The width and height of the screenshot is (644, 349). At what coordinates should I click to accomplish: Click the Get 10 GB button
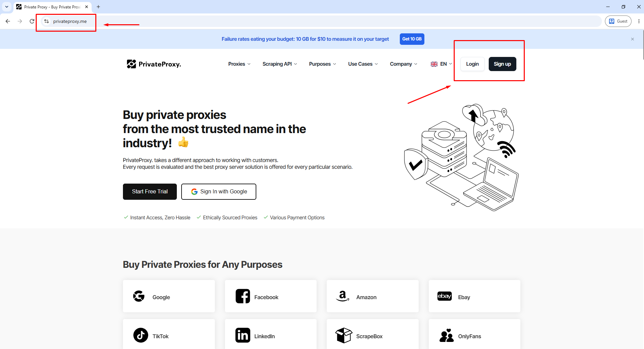412,39
